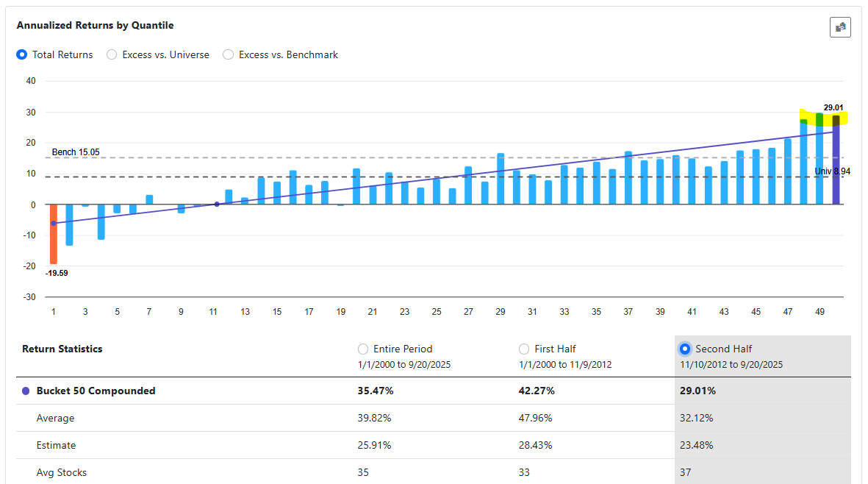This screenshot has width=868, height=484.
Task: Click the 42.27% first half value
Action: 537,391
